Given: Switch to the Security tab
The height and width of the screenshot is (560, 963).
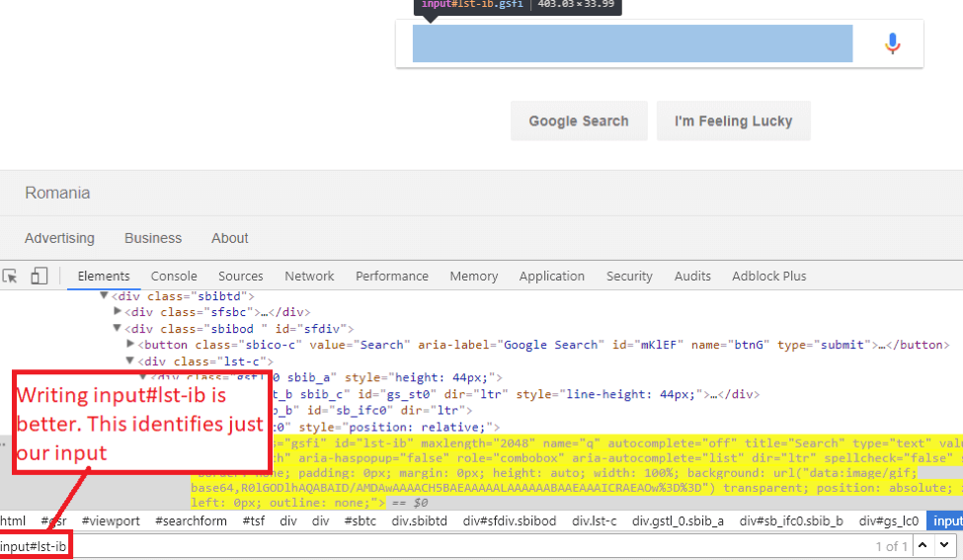Looking at the screenshot, I should coord(629,277).
